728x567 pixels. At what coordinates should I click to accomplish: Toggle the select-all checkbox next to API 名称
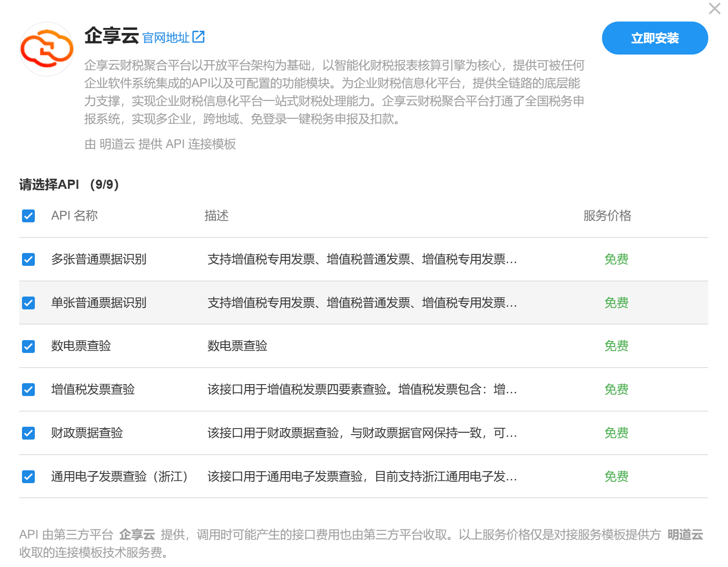[x=28, y=215]
